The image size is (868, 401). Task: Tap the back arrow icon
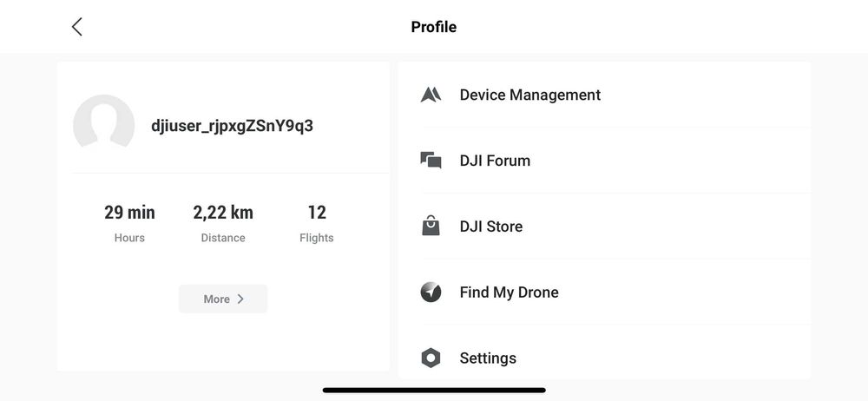point(77,27)
